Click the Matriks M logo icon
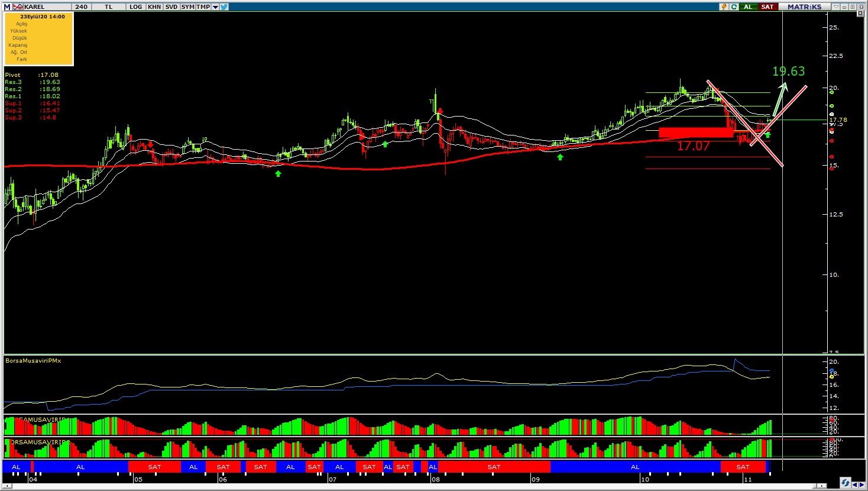 7,7
